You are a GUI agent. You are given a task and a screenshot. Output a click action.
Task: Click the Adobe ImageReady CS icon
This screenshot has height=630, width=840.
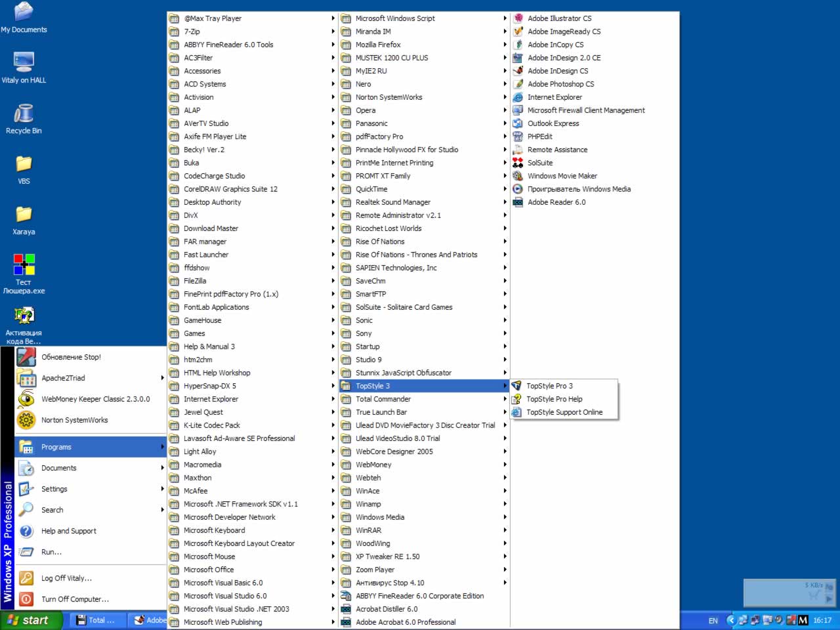point(518,31)
